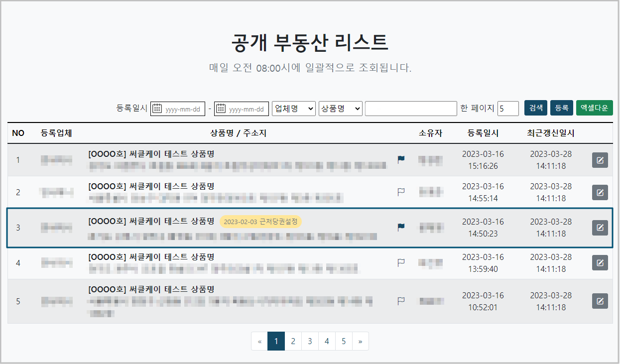Viewport: 620px width, 364px height.
Task: Click the 2023-02-03 근저당권설정 badge
Action: point(260,222)
